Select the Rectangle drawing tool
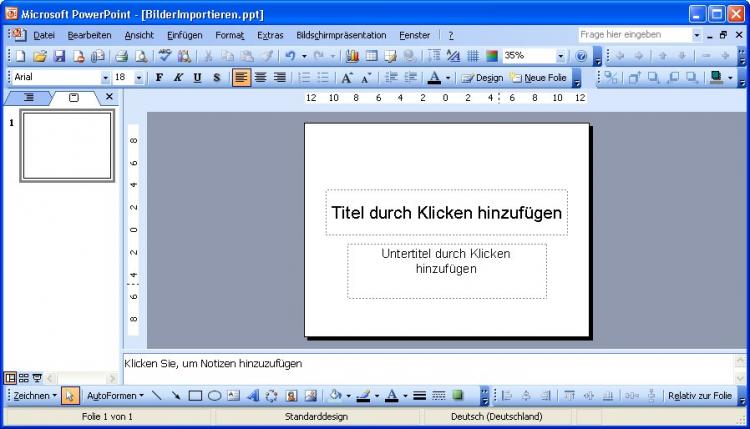Image resolution: width=750 pixels, height=429 pixels. (196, 396)
